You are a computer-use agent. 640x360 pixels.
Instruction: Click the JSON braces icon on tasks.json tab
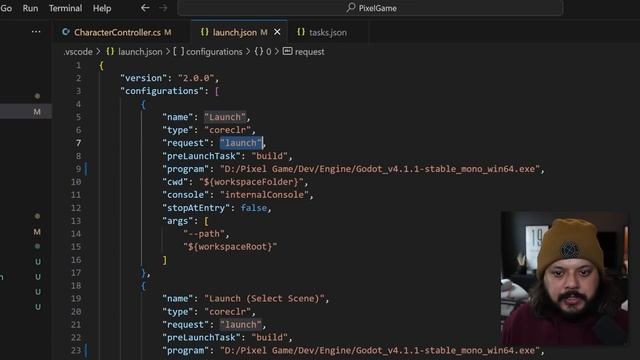pyautogui.click(x=301, y=32)
